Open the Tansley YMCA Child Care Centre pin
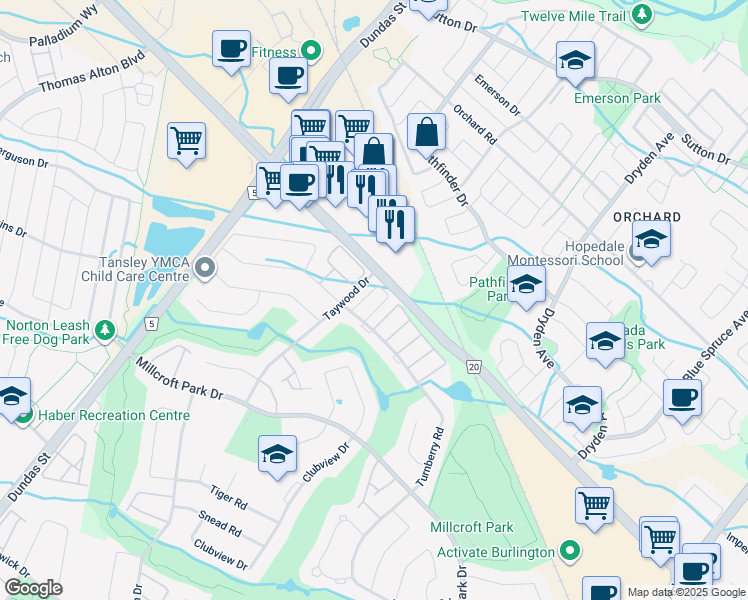748x600 pixels. (205, 267)
